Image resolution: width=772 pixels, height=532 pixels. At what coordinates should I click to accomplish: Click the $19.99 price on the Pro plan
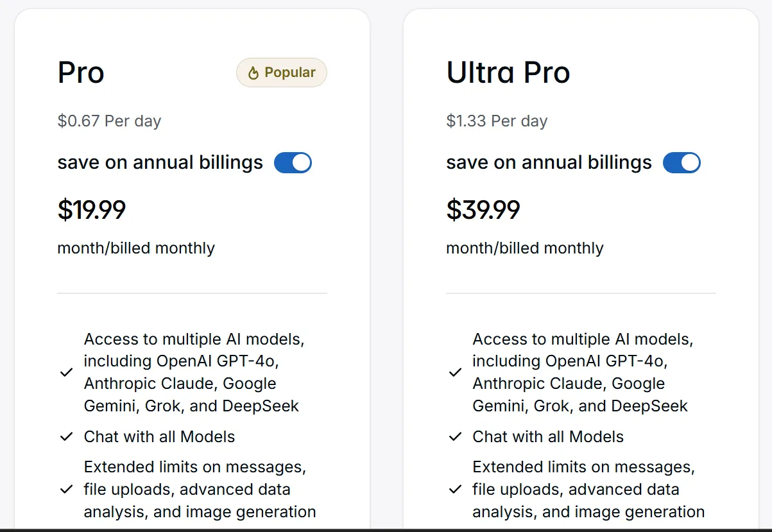click(92, 210)
